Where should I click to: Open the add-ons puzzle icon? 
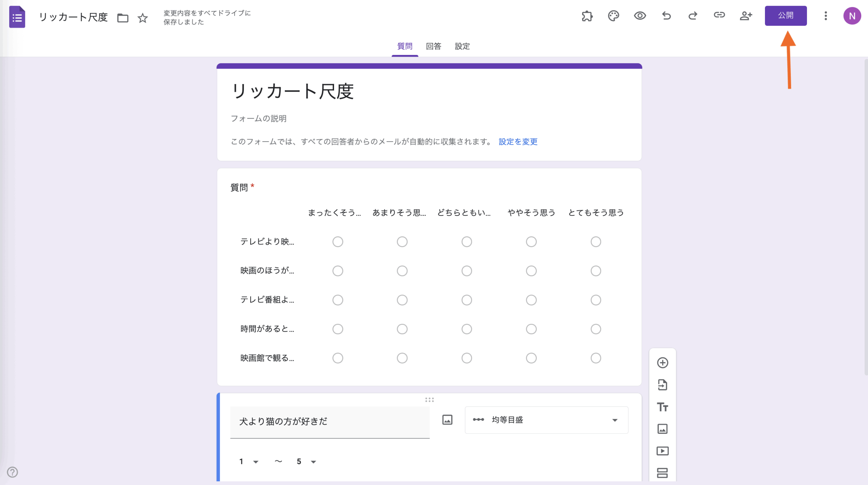click(587, 16)
